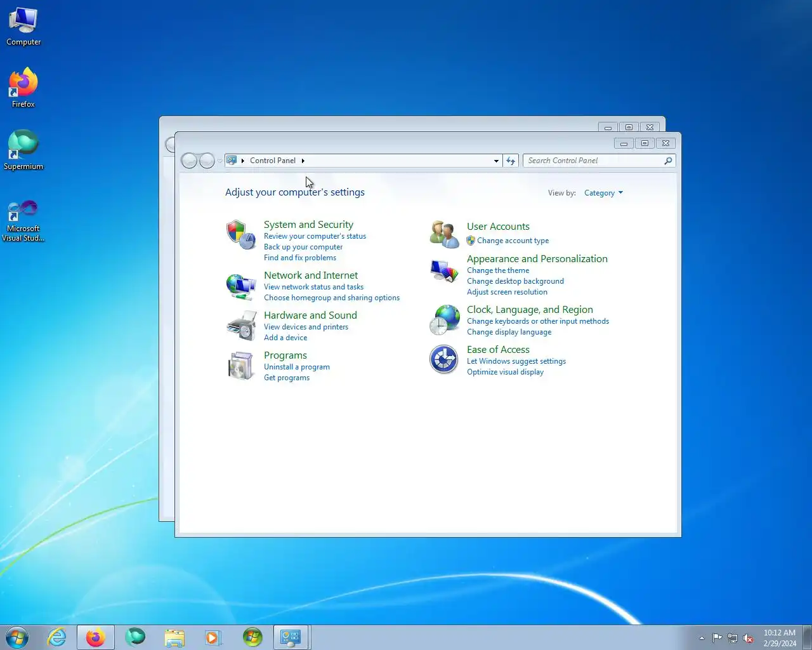
Task: Click Choose homegroup and sharing options
Action: (332, 298)
